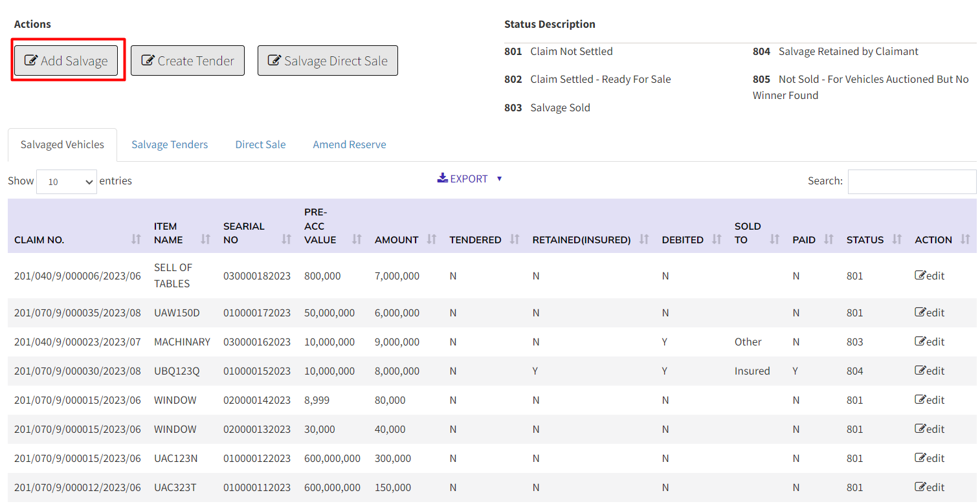Click the edit icon for MACHINARY row
The height and width of the screenshot is (504, 980).
930,342
